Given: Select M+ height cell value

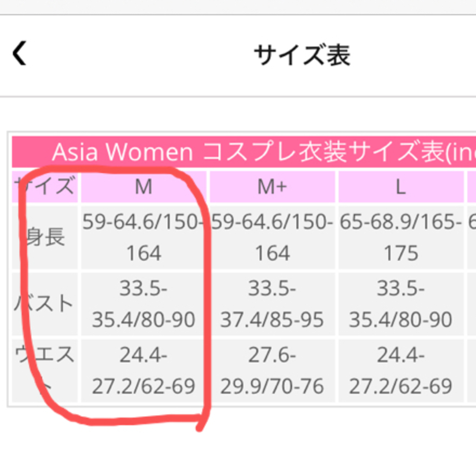Looking at the screenshot, I should pyautogui.click(x=272, y=238).
